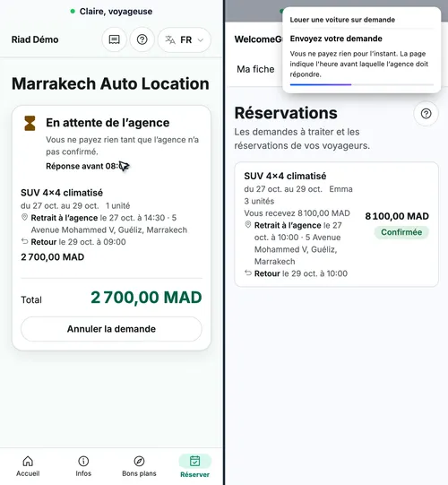Click the 2 700,00 MAD total amount
Screen dimensions: 448x485
pyautogui.click(x=146, y=298)
